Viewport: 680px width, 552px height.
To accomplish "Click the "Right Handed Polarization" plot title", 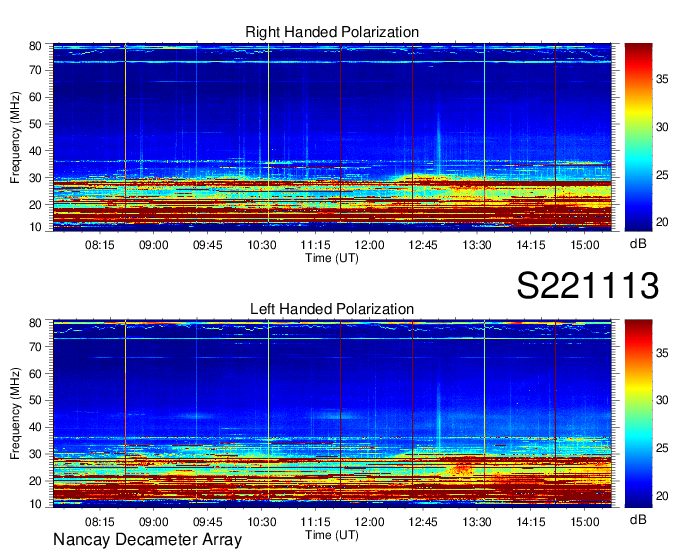I will pyautogui.click(x=332, y=32).
